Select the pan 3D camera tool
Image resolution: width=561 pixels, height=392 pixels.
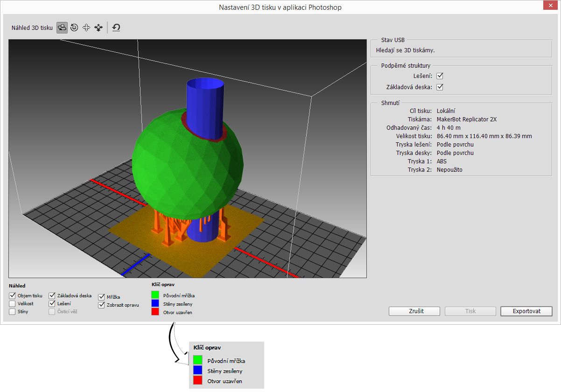86,28
